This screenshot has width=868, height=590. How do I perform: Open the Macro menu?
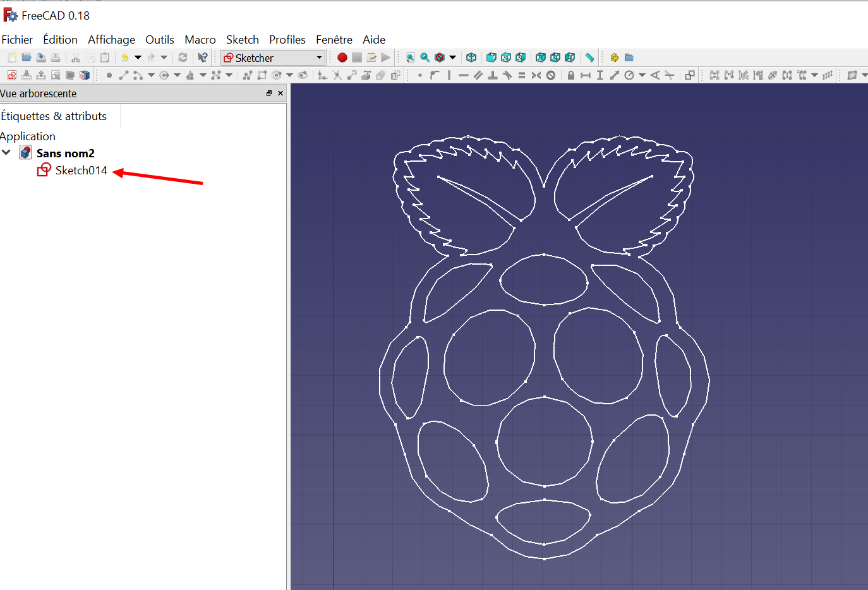[x=200, y=39]
